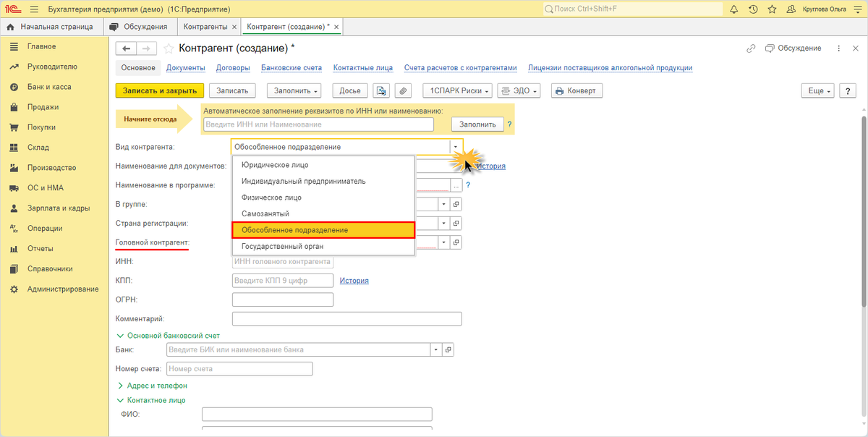Open Контактные лица link
This screenshot has width=868, height=437.
[363, 68]
